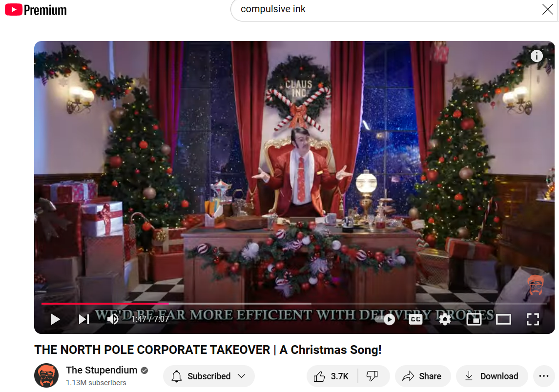The width and height of the screenshot is (559, 392).
Task: Open video settings gear
Action: pos(445,319)
